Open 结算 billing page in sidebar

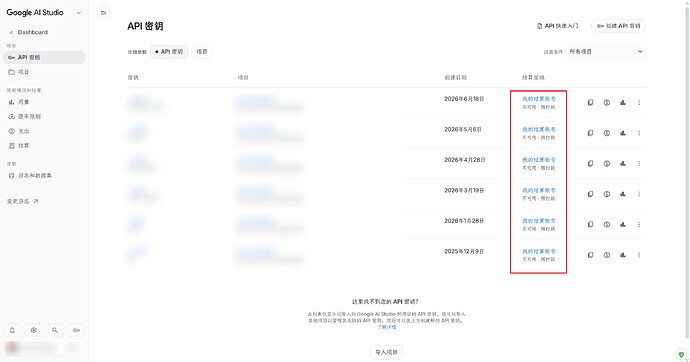pos(44,146)
